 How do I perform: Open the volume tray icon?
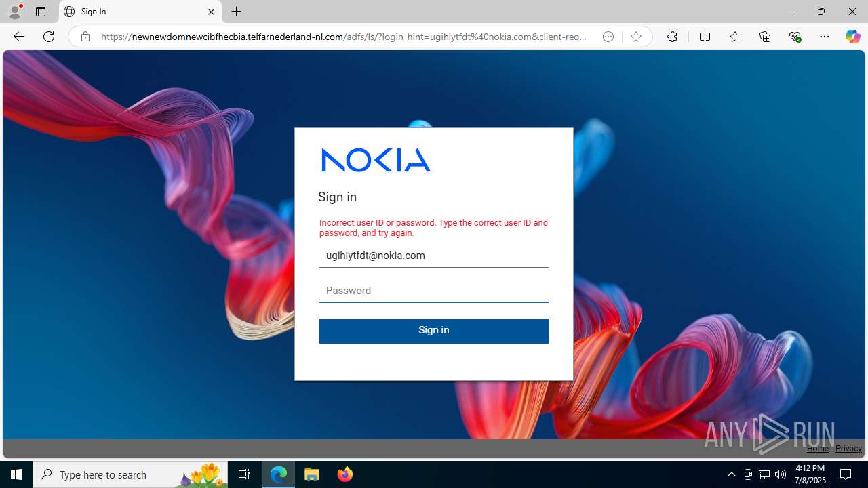(x=781, y=474)
